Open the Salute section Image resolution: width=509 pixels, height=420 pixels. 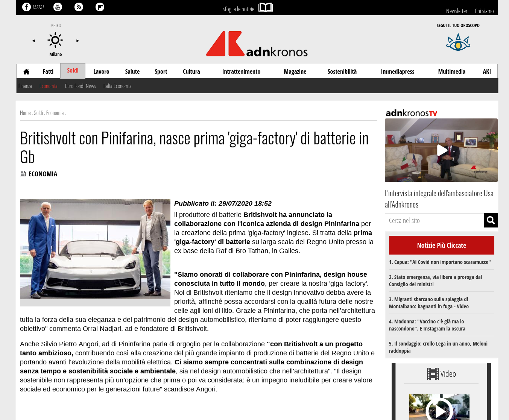point(132,71)
